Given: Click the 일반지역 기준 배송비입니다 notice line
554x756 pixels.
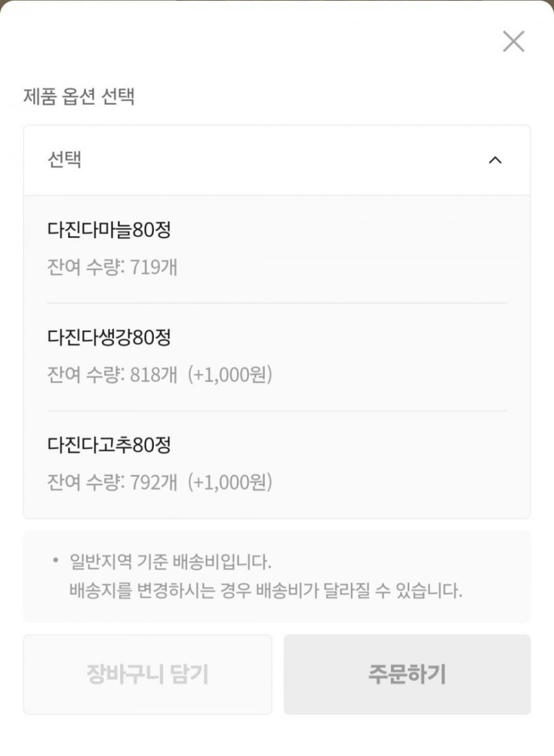Looking at the screenshot, I should tap(171, 562).
